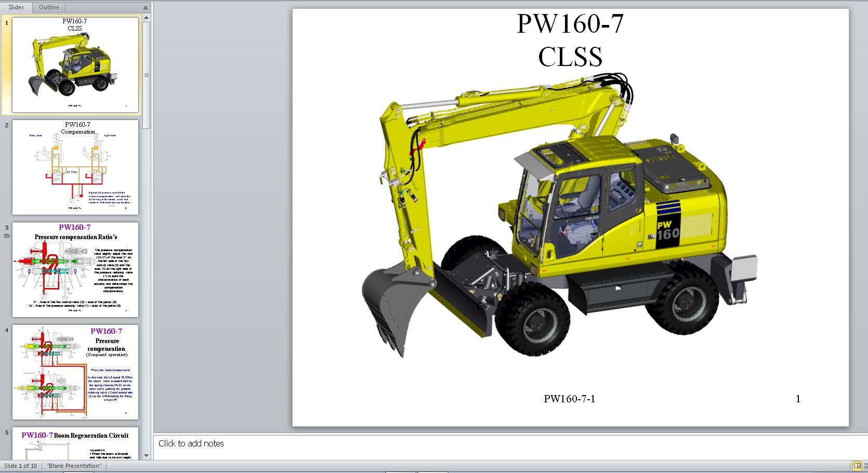
Task: Select slide 4 Pressure compensation thumbnail
Action: pyautogui.click(x=75, y=372)
